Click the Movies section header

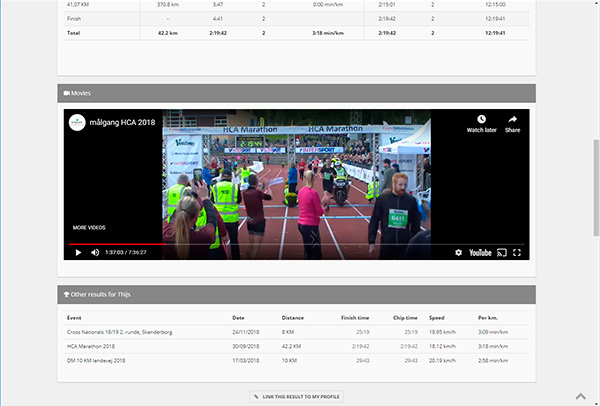click(297, 93)
